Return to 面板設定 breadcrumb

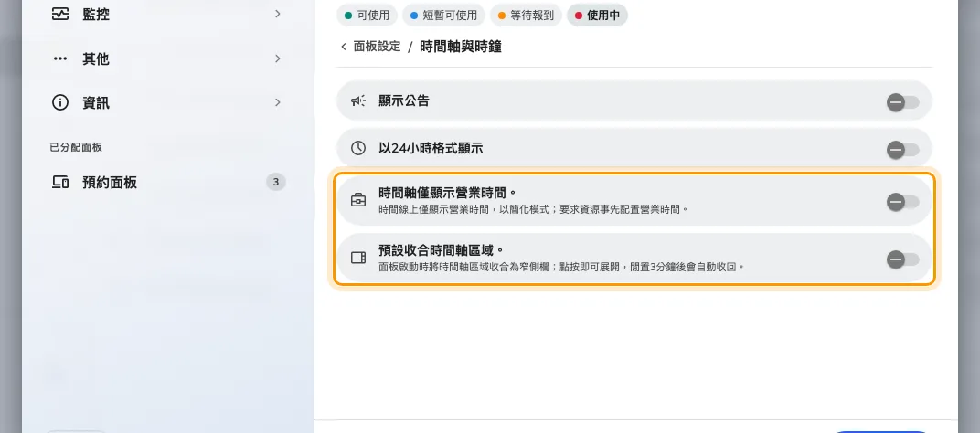pos(377,47)
